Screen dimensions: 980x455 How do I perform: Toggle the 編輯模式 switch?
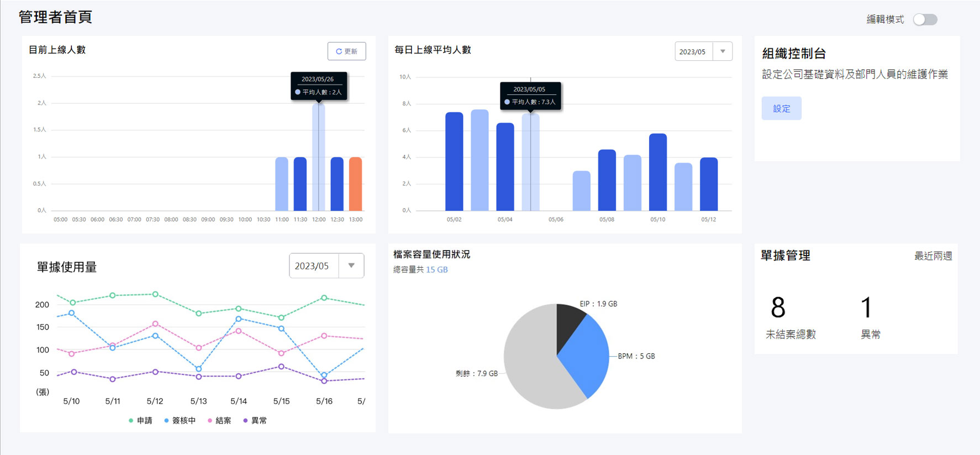click(925, 20)
